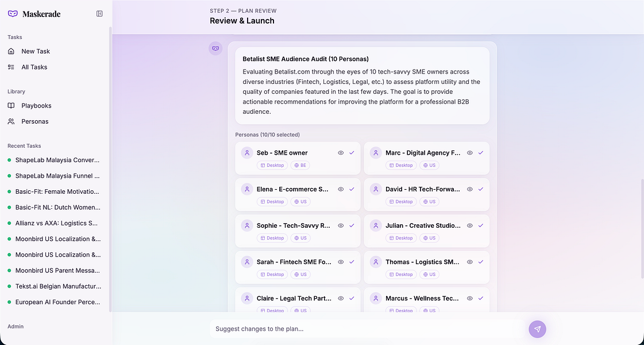Deselect Thomas - Logistics SME checkmark
This screenshot has width=644, height=345.
pos(481,262)
